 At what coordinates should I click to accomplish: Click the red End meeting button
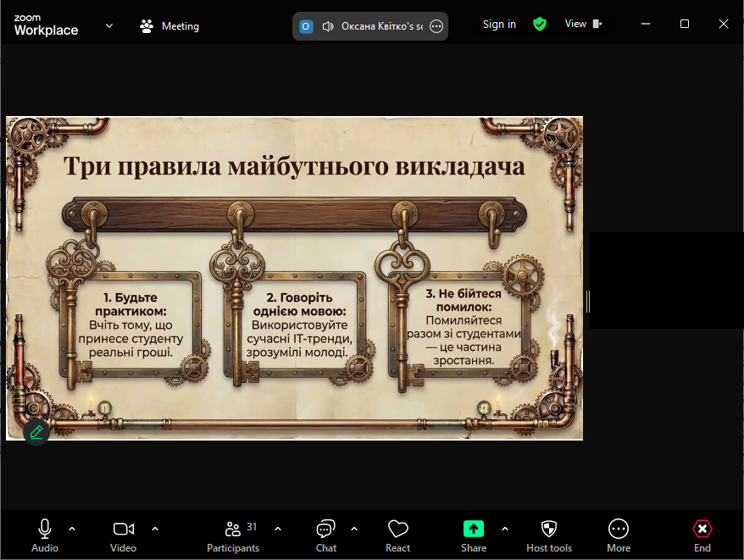(702, 535)
